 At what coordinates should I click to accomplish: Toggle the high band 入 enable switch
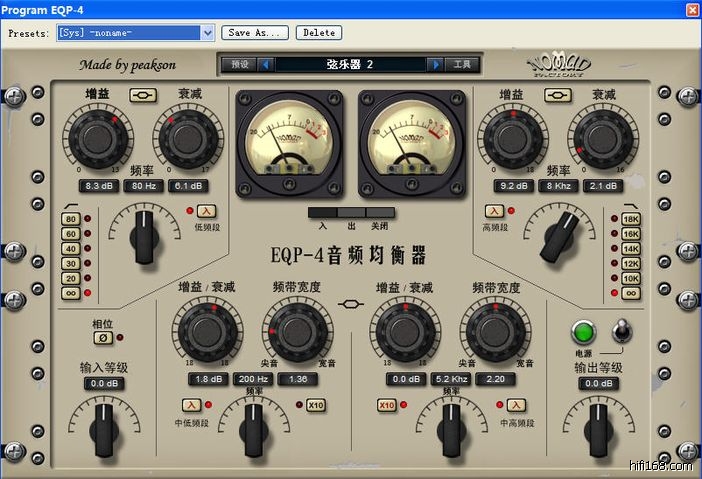pyautogui.click(x=494, y=211)
